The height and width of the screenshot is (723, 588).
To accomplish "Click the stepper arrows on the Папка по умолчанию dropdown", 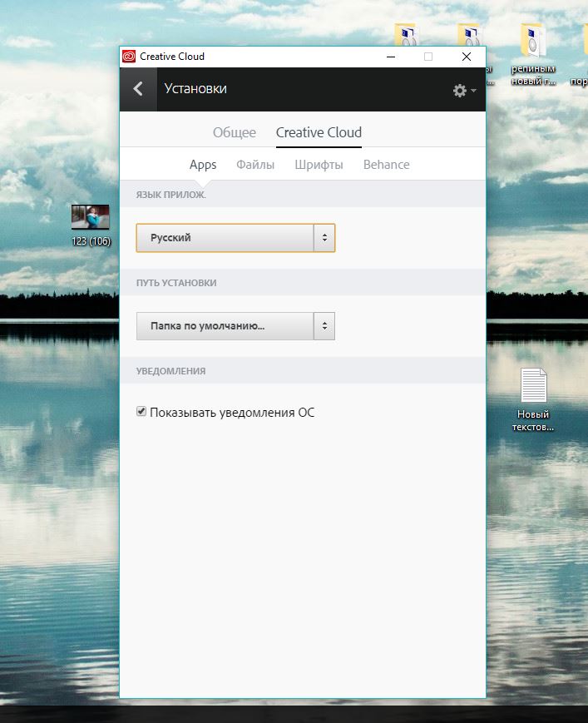I will tap(324, 326).
